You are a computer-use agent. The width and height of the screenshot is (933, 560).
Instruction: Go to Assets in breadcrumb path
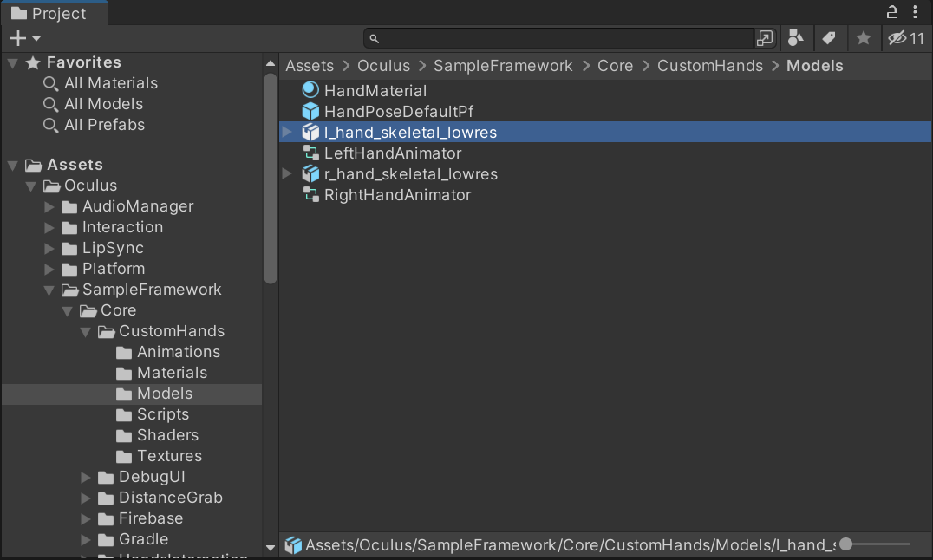[310, 66]
